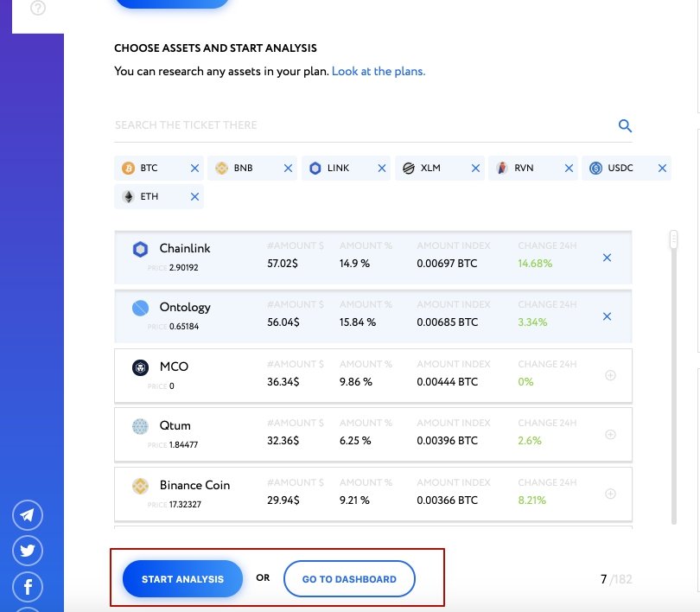Click the asset list scrollbar thumb
The image size is (700, 612).
[x=674, y=239]
